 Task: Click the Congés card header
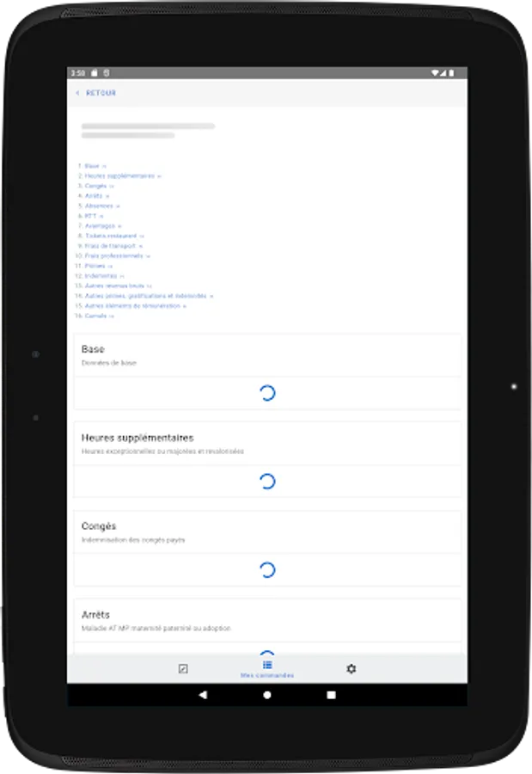267,532
